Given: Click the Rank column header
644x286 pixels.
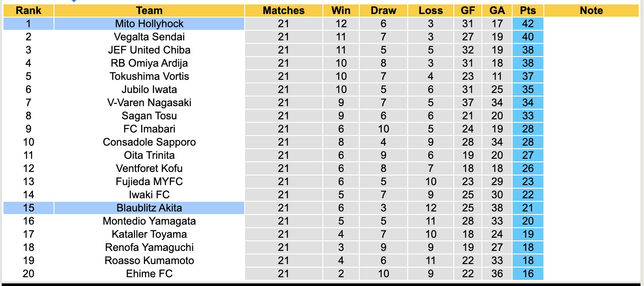Looking at the screenshot, I should pyautogui.click(x=29, y=11).
